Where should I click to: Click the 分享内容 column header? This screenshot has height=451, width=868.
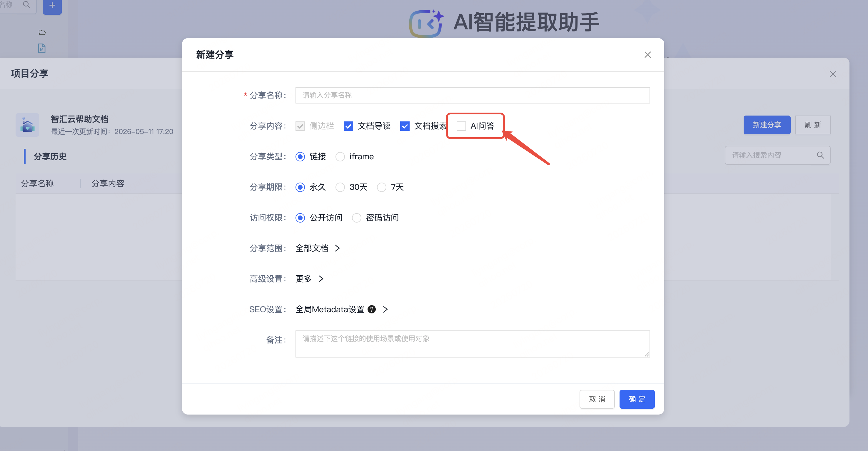pos(108,183)
